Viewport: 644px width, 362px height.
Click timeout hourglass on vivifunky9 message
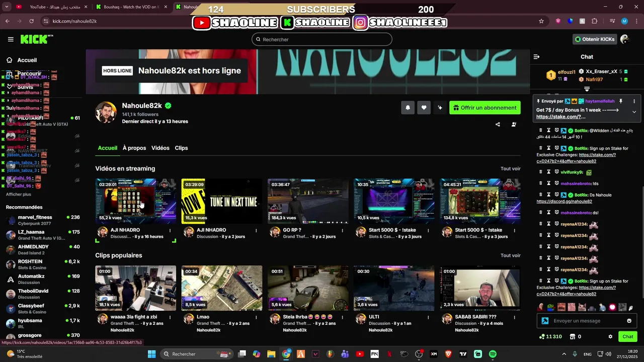coord(549,172)
